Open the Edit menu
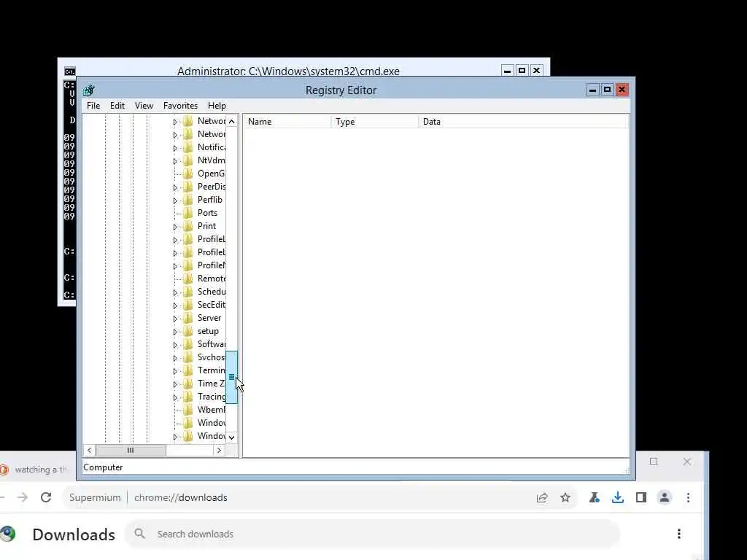This screenshot has width=747, height=560. pos(117,106)
